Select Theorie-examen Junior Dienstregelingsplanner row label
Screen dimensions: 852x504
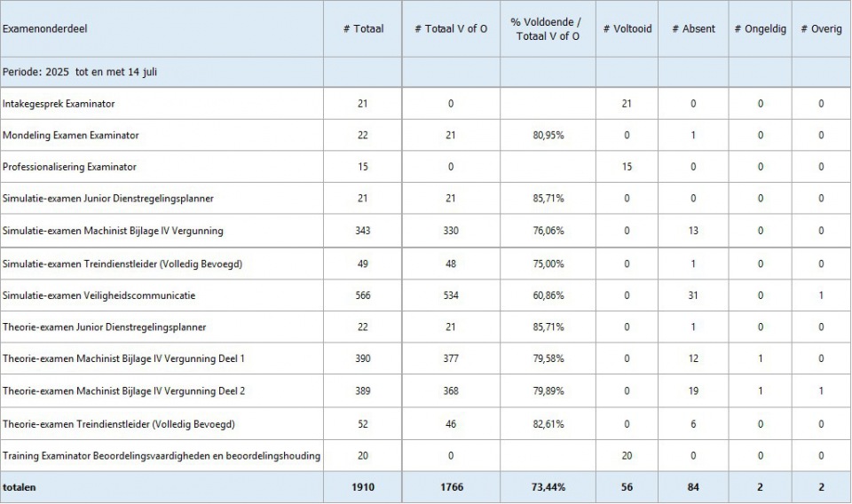pos(105,327)
